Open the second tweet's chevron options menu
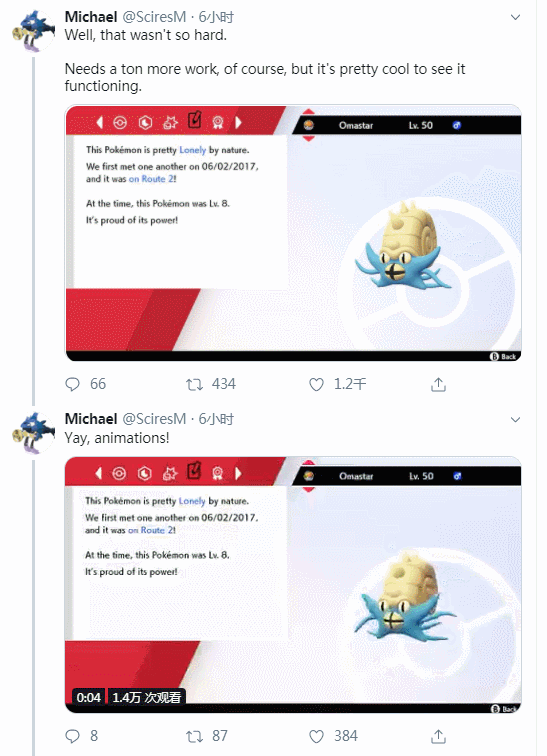The width and height of the screenshot is (547, 756). [515, 419]
